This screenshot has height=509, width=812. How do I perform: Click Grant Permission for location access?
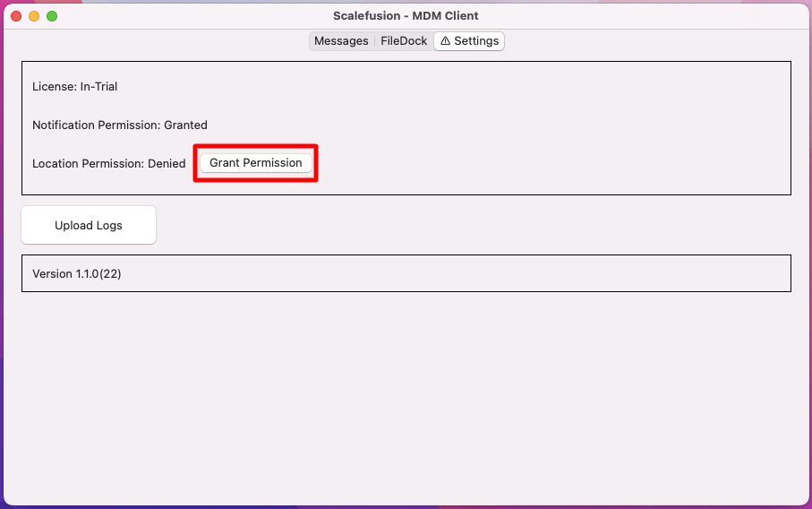pyautogui.click(x=256, y=163)
